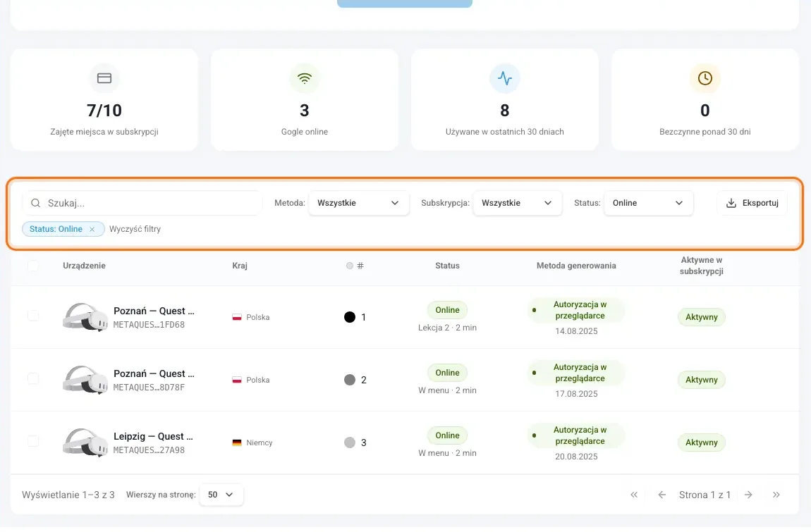Viewport: 811px width, 532px height.
Task: Click the wifi icon for Gogle online
Action: click(x=305, y=79)
